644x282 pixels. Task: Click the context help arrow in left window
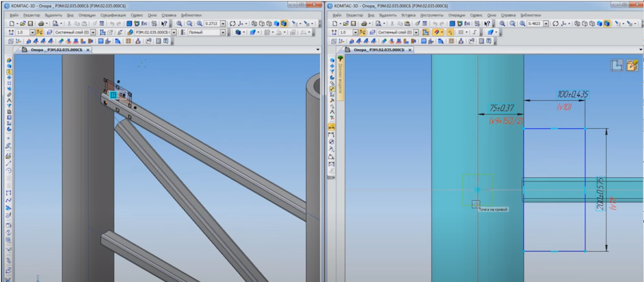tap(165, 24)
